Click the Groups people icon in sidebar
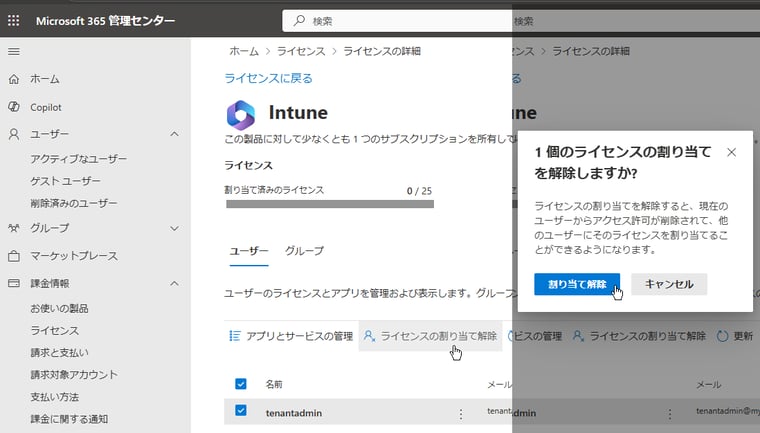760x433 pixels. (14, 228)
